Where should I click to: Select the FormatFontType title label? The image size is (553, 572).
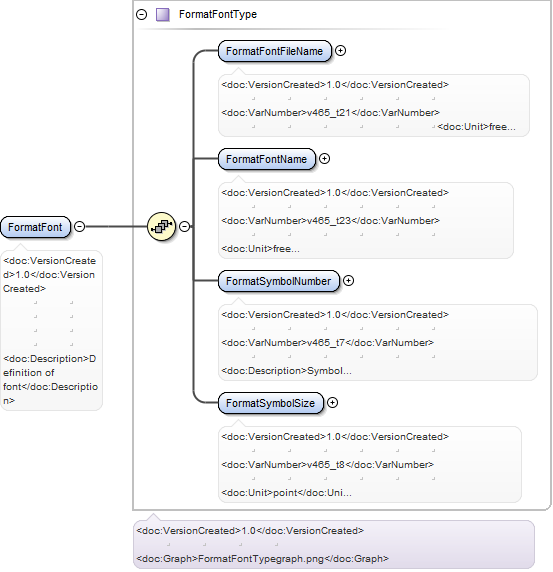coord(218,15)
